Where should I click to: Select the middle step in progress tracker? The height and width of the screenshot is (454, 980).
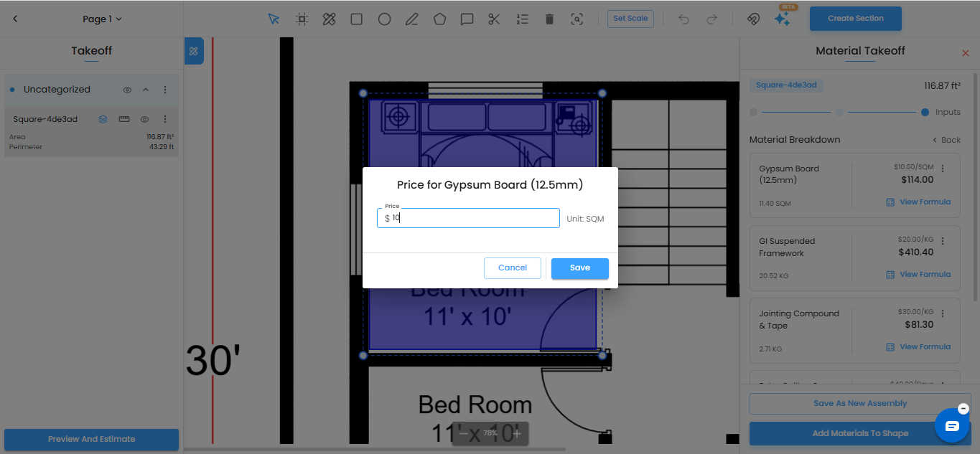839,112
